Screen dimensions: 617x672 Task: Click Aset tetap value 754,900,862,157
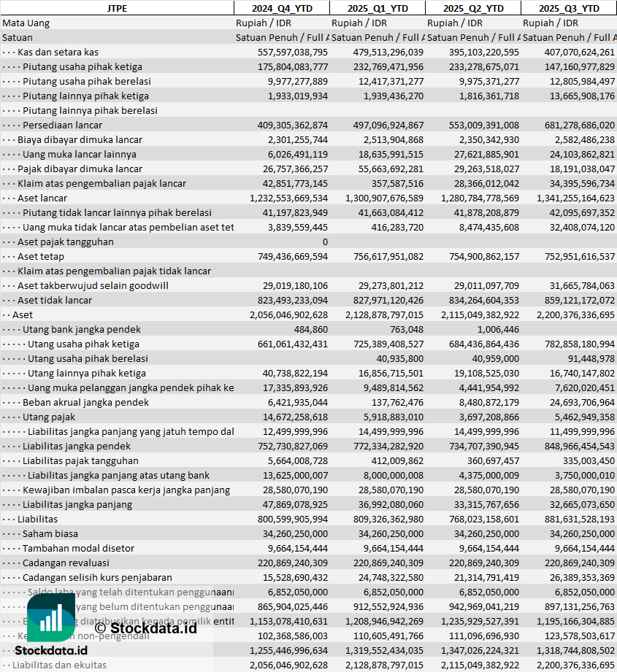click(483, 256)
